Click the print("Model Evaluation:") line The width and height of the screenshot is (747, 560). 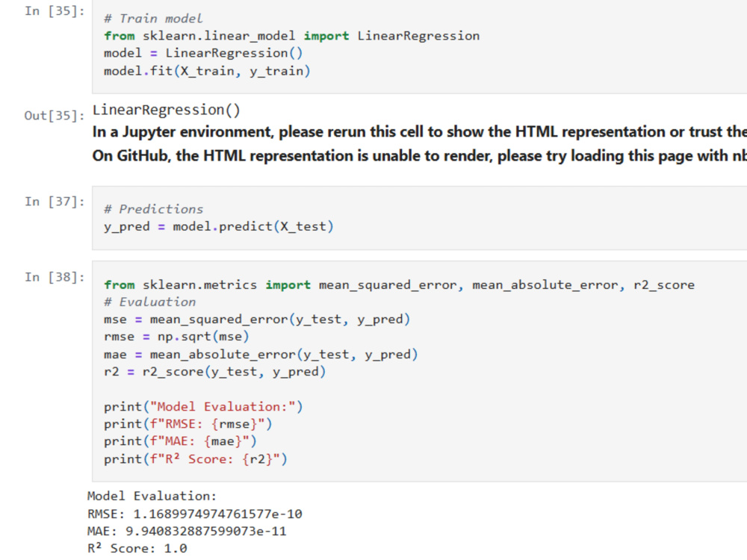[203, 407]
